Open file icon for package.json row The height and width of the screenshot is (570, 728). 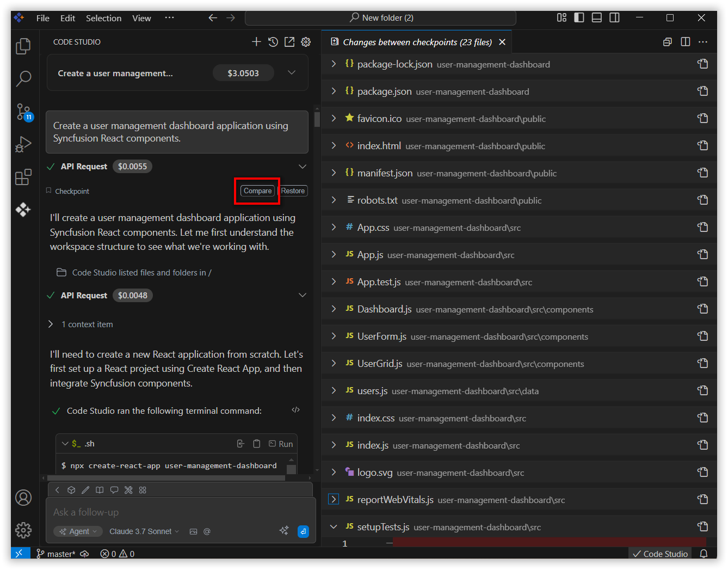click(x=702, y=91)
